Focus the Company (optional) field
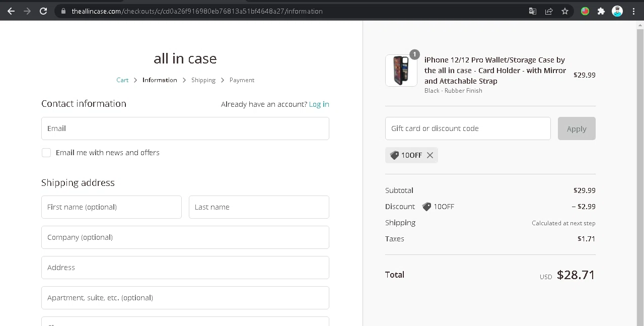 tap(185, 237)
